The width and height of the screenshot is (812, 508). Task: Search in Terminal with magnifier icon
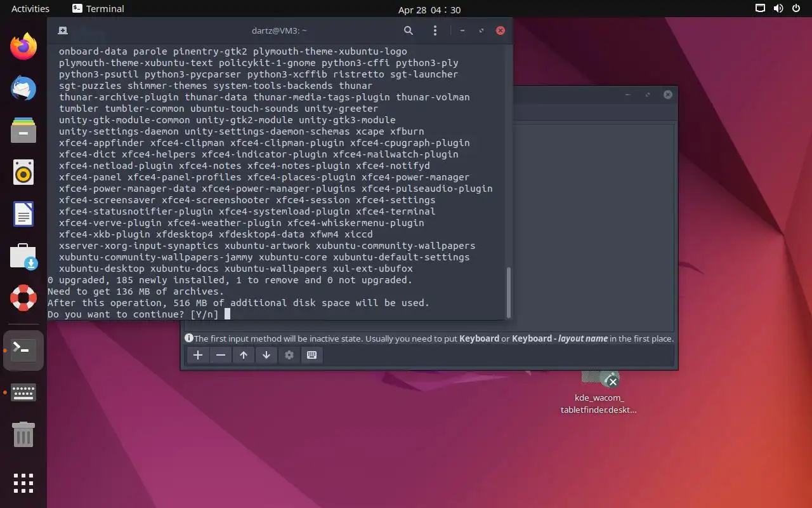point(409,30)
